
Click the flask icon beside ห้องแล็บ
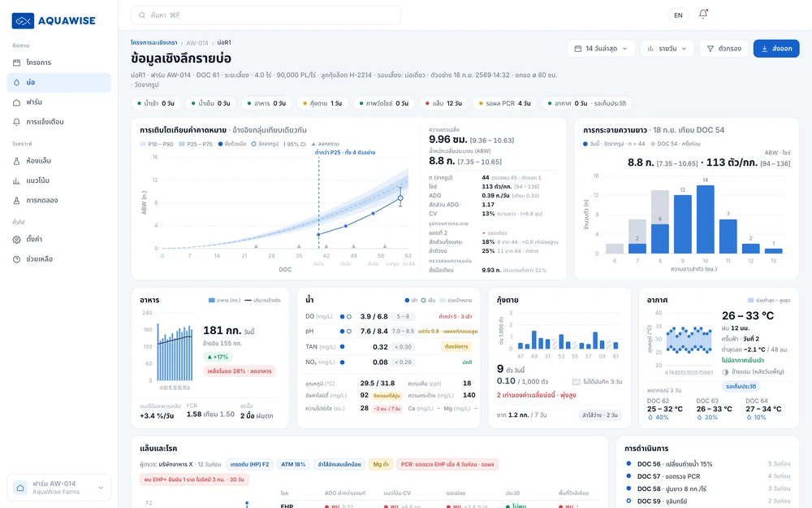16,161
